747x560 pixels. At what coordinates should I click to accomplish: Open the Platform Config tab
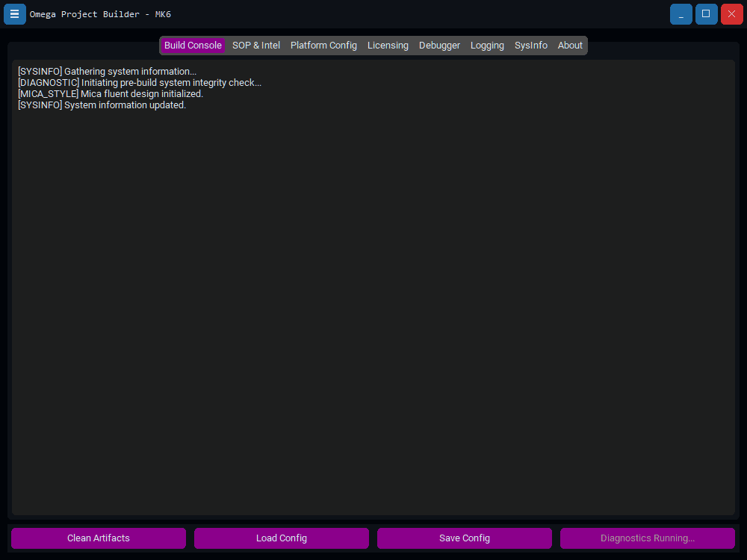(x=323, y=46)
